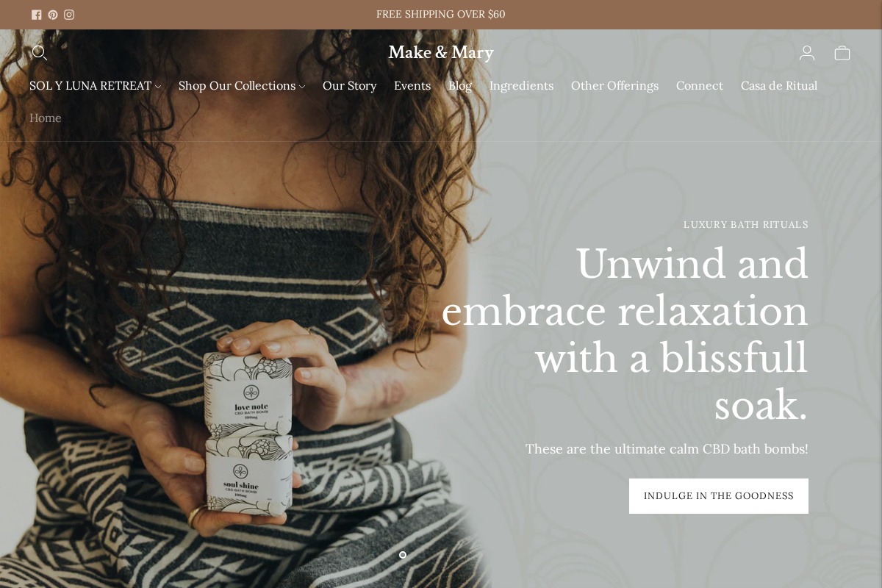This screenshot has width=882, height=588.
Task: Go to the Events page
Action: 412,86
